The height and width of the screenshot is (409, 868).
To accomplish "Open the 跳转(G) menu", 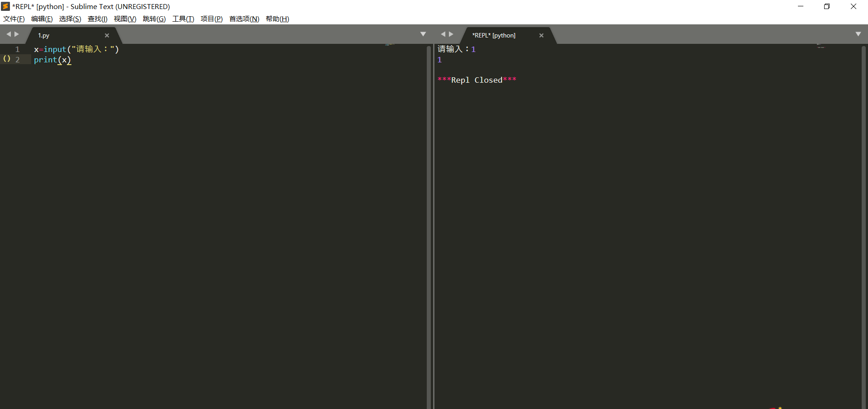I will pos(154,19).
